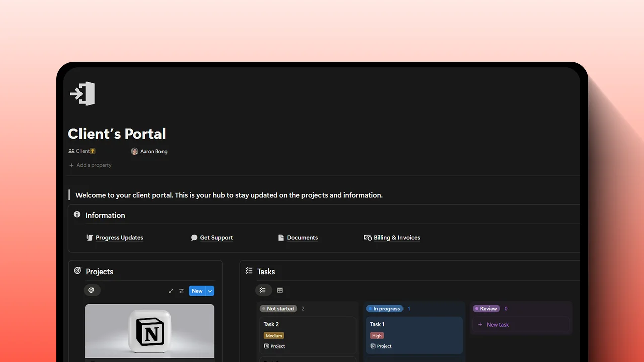Open the Task 1 card

tap(414, 335)
